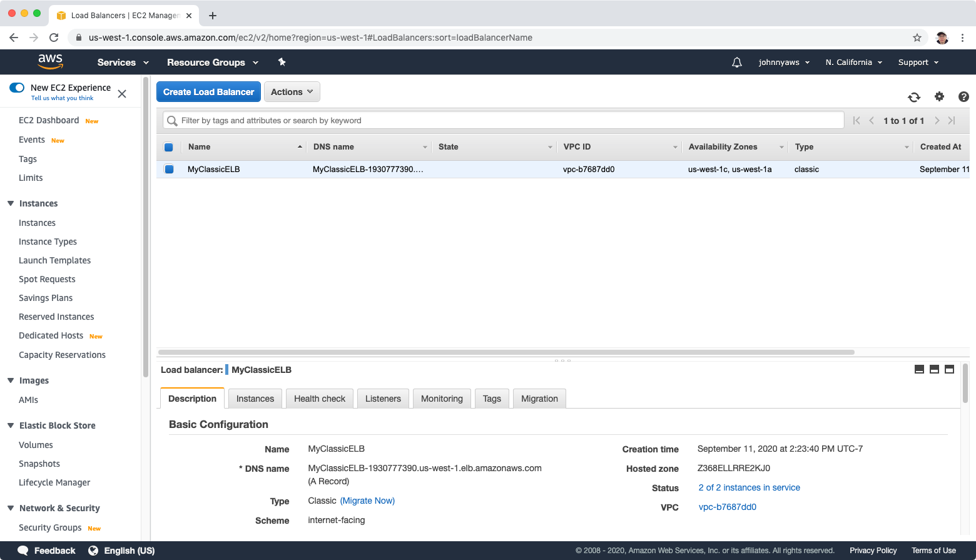Minimize details panel to bottom

point(919,369)
